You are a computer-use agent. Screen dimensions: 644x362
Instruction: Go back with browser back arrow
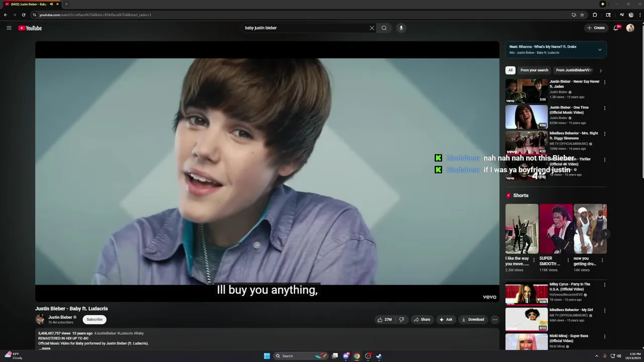pos(6,15)
